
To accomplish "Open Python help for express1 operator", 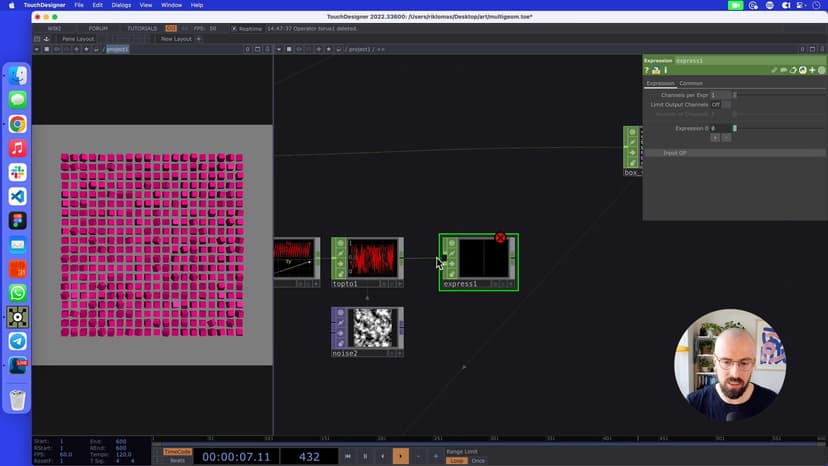I will coord(655,70).
